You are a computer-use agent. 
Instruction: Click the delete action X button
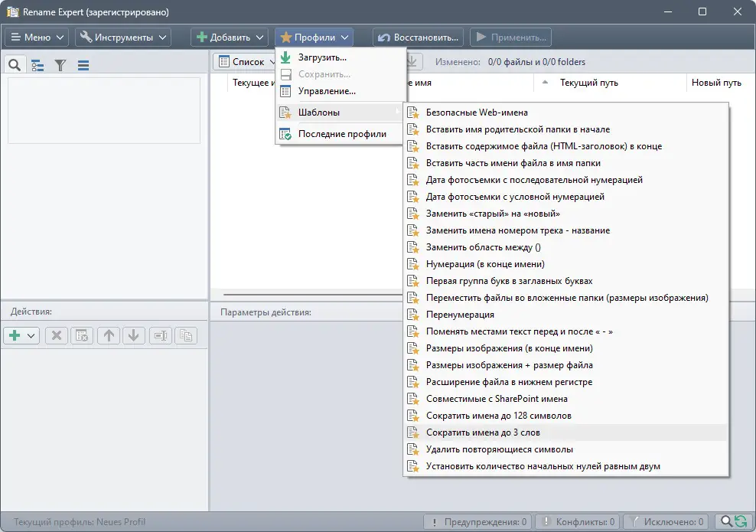[x=57, y=336]
